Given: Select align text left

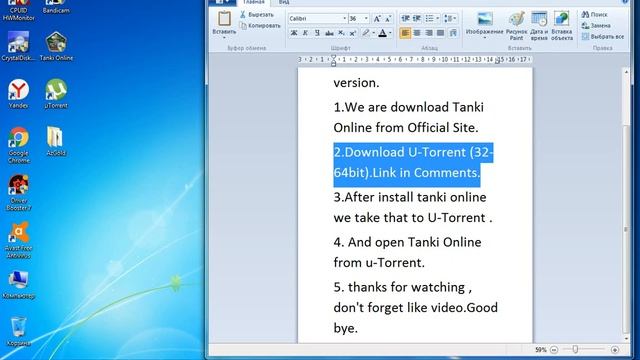Looking at the screenshot, I should tap(405, 33).
